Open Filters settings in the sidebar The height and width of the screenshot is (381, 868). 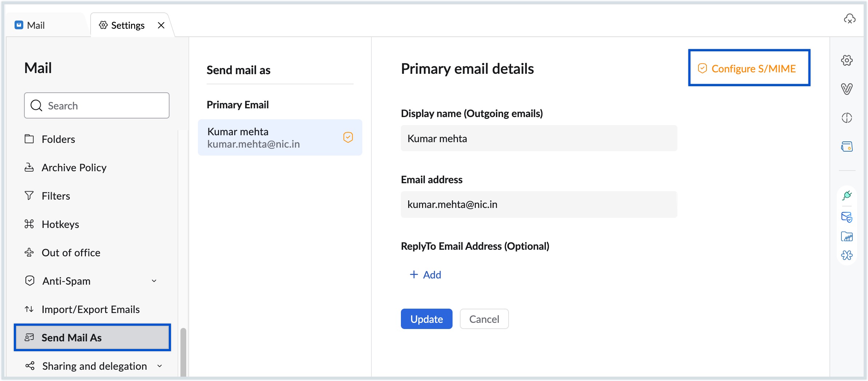tap(56, 196)
